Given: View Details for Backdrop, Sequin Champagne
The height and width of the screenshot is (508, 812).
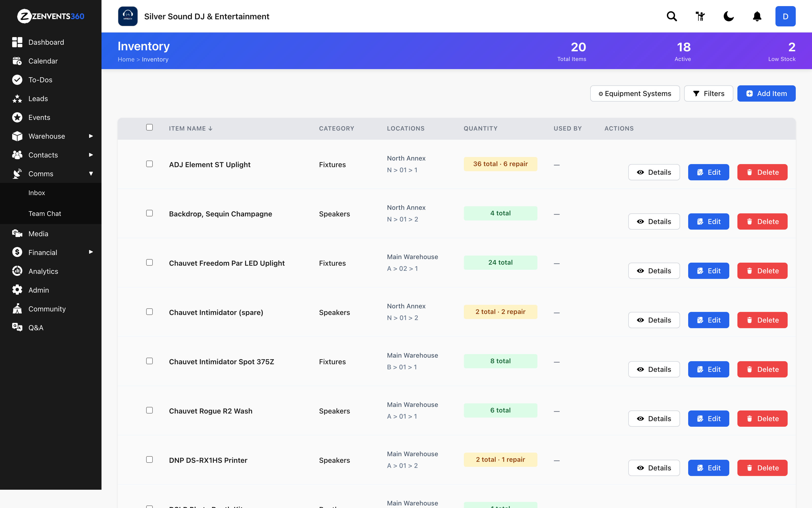Looking at the screenshot, I should coord(654,222).
